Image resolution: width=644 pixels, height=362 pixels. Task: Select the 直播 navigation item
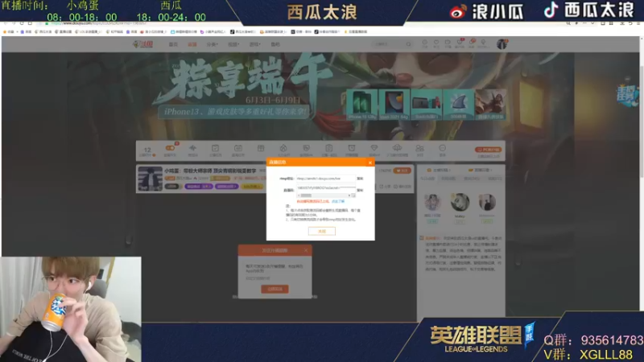pyautogui.click(x=192, y=44)
